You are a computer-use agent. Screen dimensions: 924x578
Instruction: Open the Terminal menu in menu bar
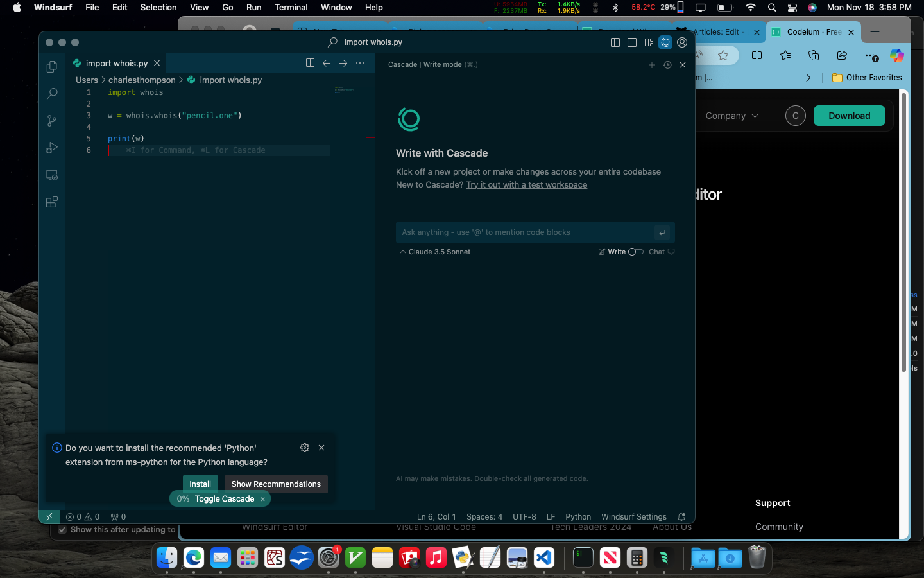(x=291, y=7)
